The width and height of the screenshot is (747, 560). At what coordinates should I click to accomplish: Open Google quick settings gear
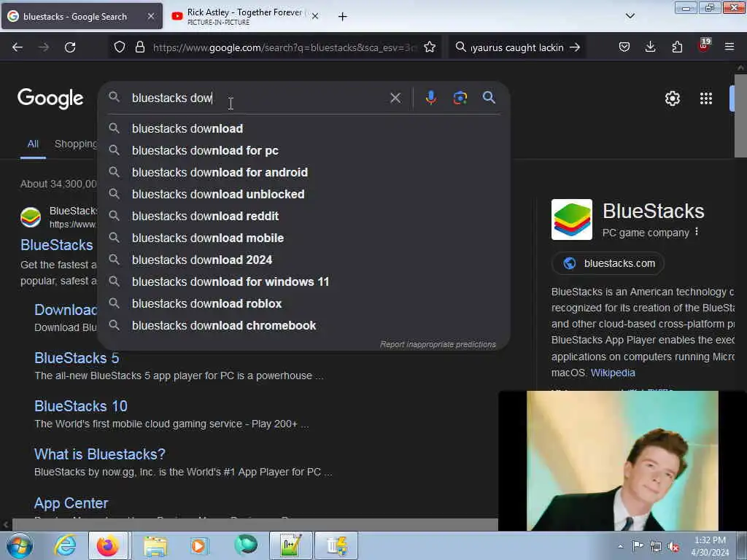(x=672, y=98)
